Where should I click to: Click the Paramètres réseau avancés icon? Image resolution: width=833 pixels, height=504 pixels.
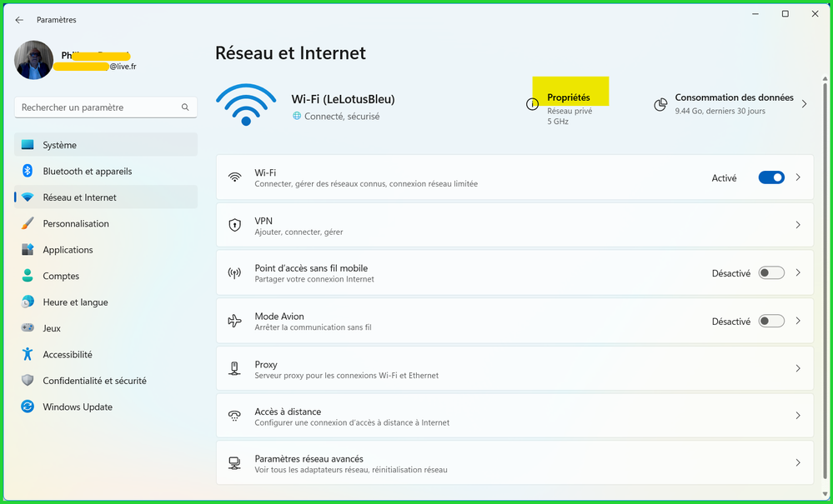235,463
